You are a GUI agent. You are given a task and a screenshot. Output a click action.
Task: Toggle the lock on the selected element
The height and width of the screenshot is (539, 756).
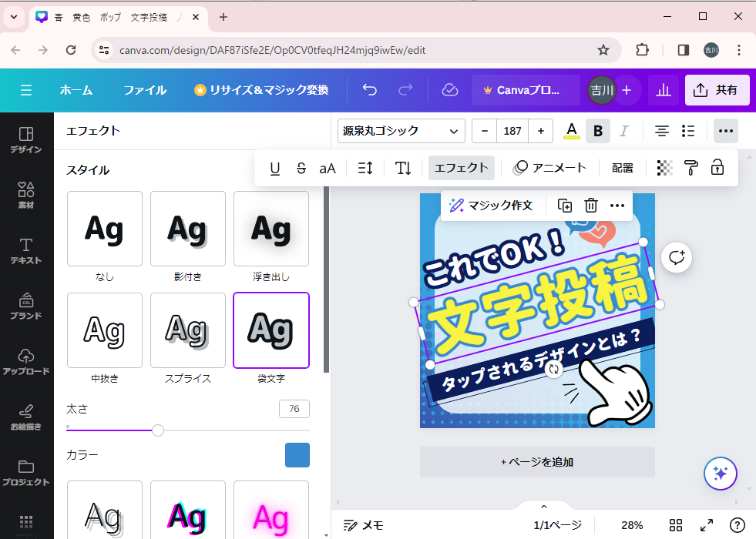coord(717,168)
